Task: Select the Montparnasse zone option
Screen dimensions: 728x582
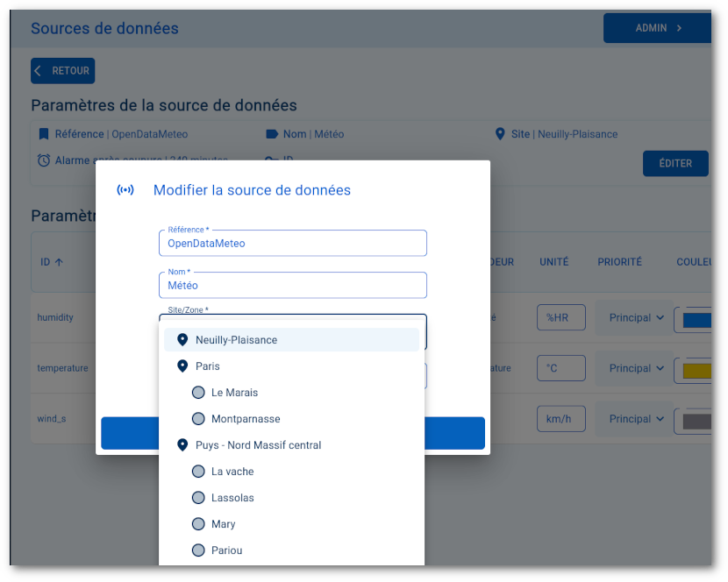Action: 198,419
